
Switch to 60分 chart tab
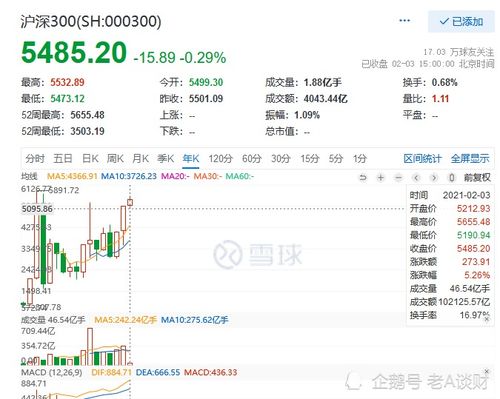(x=252, y=159)
